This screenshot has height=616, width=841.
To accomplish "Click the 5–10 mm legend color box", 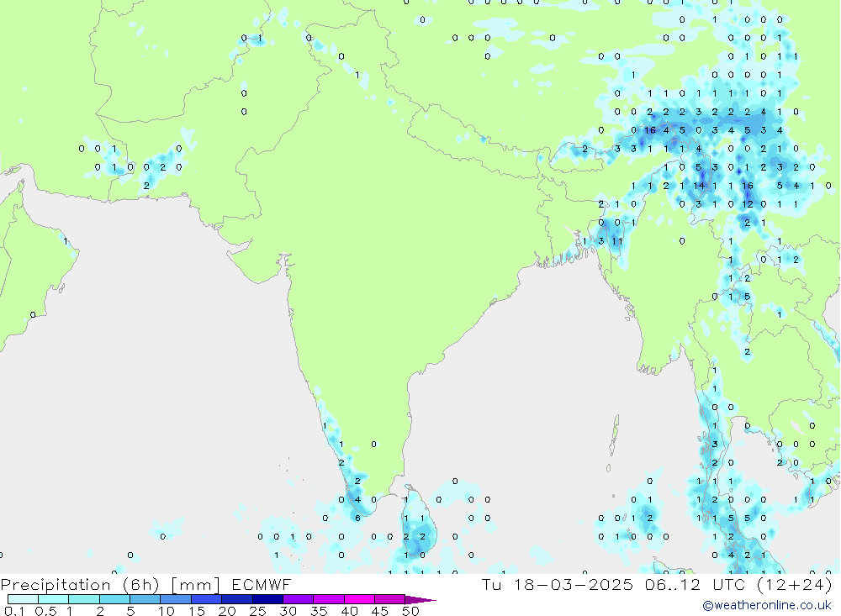I will click(x=145, y=599).
